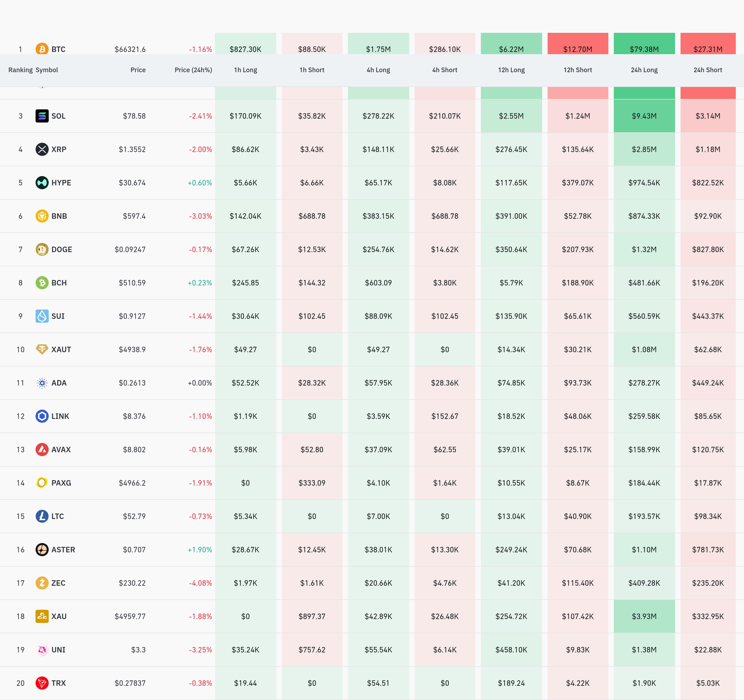
Task: Click the 12h Short column header
Action: [577, 70]
